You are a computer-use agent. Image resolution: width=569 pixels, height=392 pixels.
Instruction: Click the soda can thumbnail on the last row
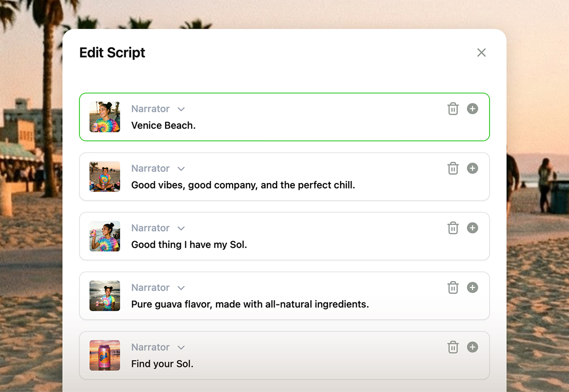click(104, 356)
